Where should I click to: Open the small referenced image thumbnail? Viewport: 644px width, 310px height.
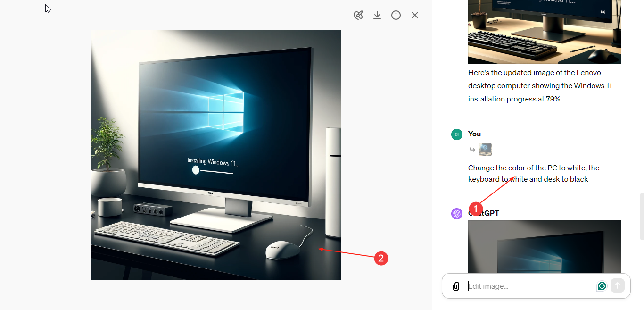[x=485, y=150]
